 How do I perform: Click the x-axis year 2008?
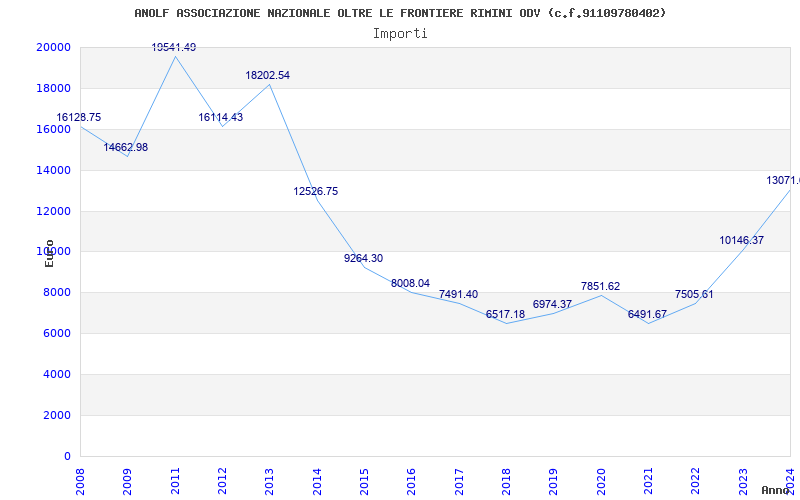pyautogui.click(x=80, y=481)
